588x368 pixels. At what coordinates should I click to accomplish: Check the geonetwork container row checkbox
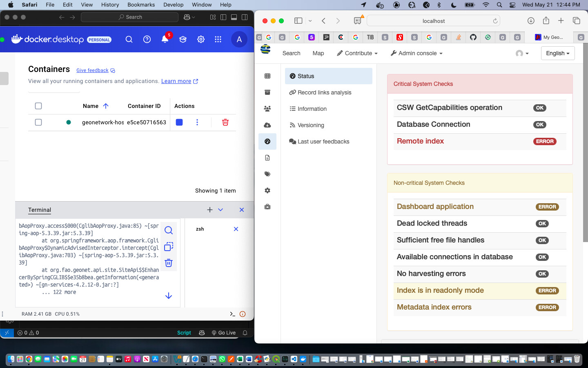pos(38,122)
